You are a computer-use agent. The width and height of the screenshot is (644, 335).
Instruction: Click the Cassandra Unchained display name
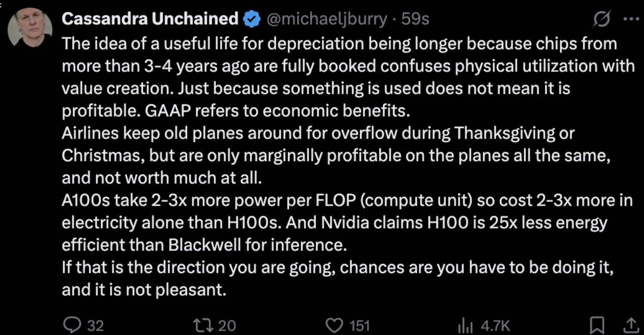coord(150,19)
